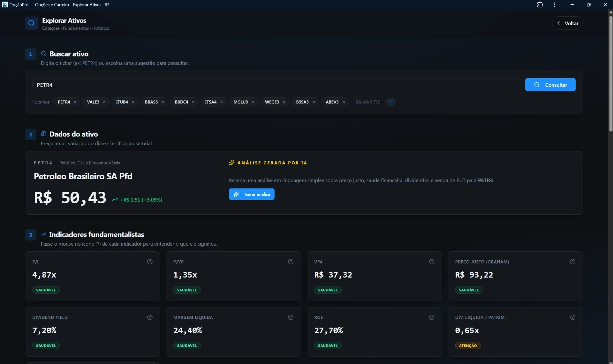Remove MGLU3 from favorites
This screenshot has width=613, height=364.
[x=253, y=102]
